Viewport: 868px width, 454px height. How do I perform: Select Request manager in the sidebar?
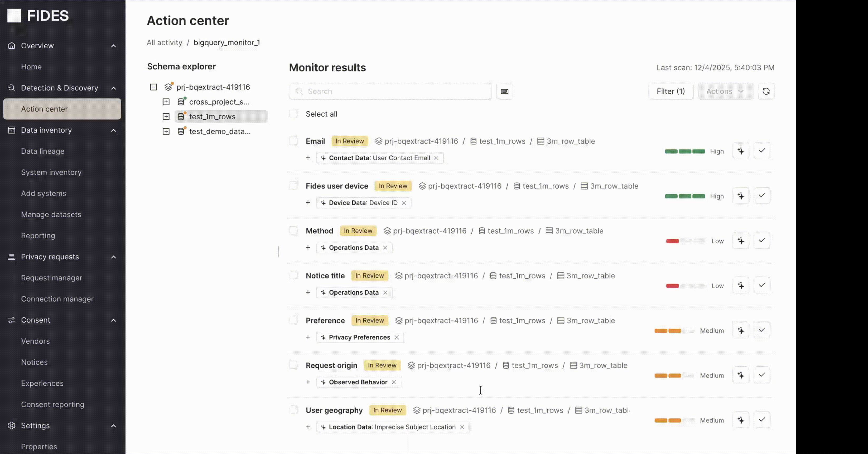point(52,278)
